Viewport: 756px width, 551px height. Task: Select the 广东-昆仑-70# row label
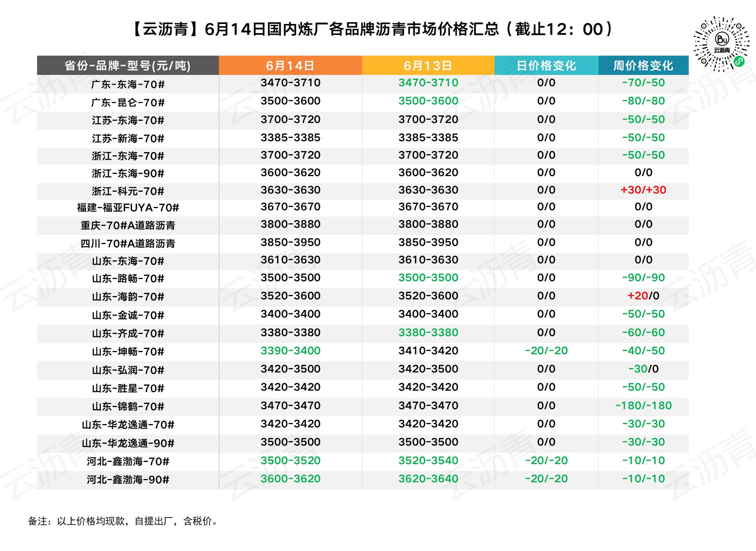[x=128, y=103]
